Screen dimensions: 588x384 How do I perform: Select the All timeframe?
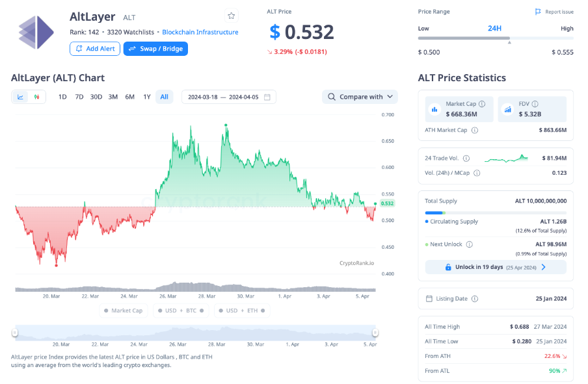click(165, 97)
